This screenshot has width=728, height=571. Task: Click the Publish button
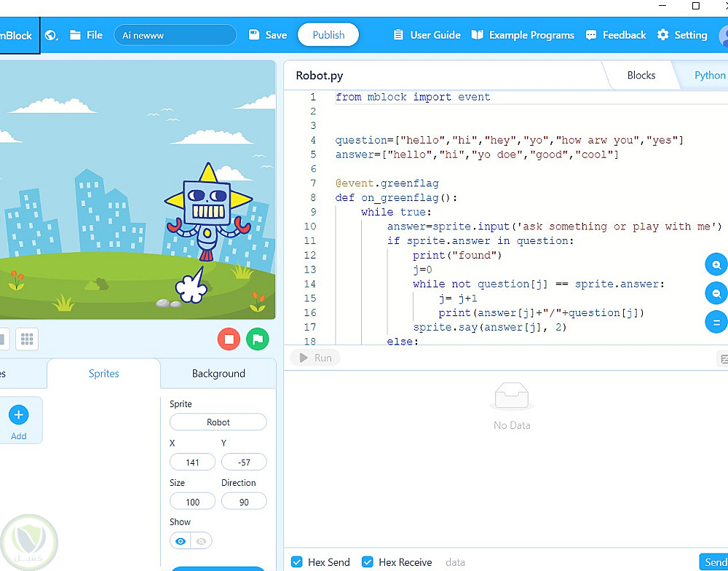328,35
